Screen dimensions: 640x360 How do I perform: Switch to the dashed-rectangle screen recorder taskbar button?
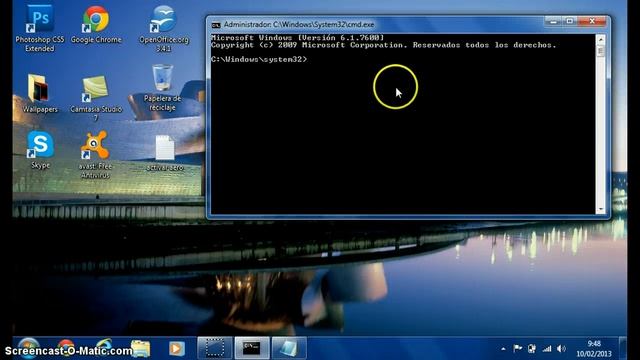(215, 348)
